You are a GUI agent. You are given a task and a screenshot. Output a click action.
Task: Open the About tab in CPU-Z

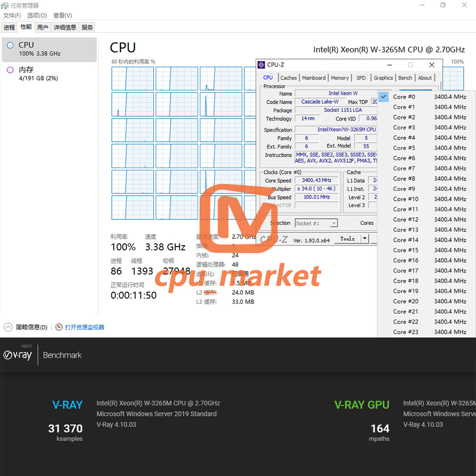[x=425, y=78]
